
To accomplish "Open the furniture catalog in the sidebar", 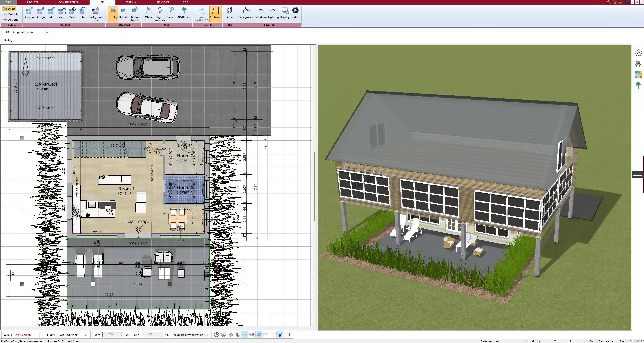I will 638,63.
